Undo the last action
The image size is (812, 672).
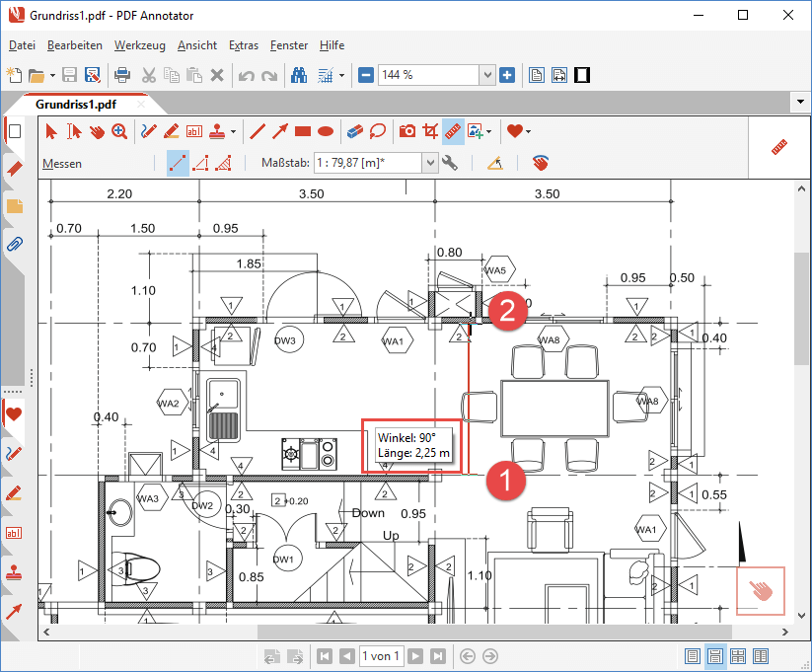247,76
